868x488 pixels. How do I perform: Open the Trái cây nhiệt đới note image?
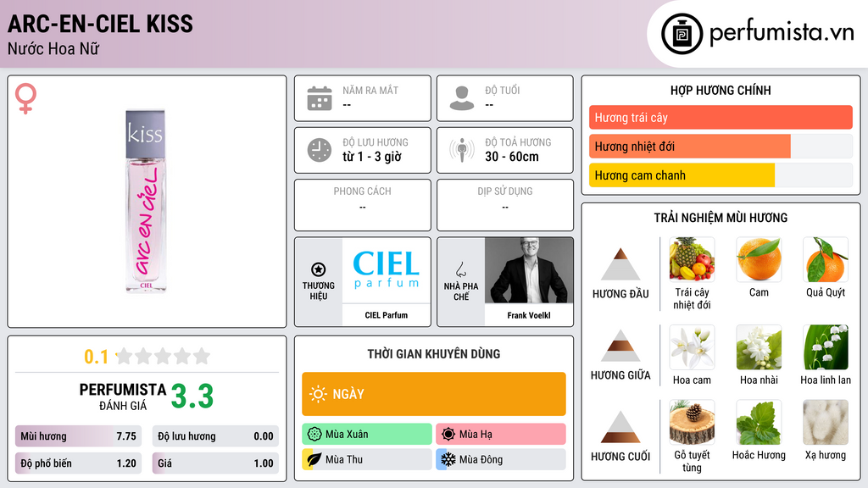[x=692, y=259]
